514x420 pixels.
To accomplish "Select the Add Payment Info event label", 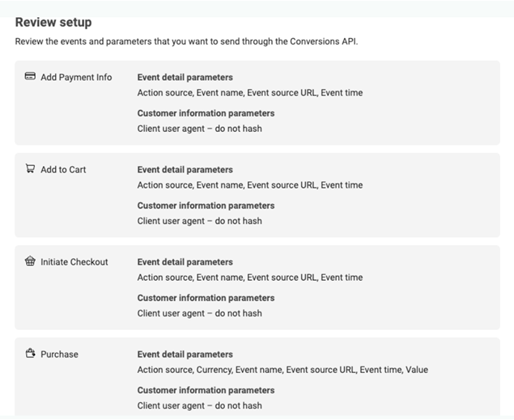I will tap(76, 77).
